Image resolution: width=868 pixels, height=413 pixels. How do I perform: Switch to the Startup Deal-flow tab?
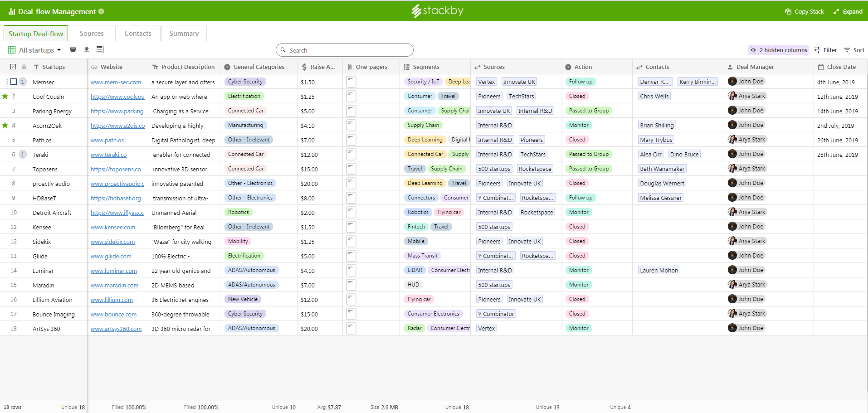(36, 34)
